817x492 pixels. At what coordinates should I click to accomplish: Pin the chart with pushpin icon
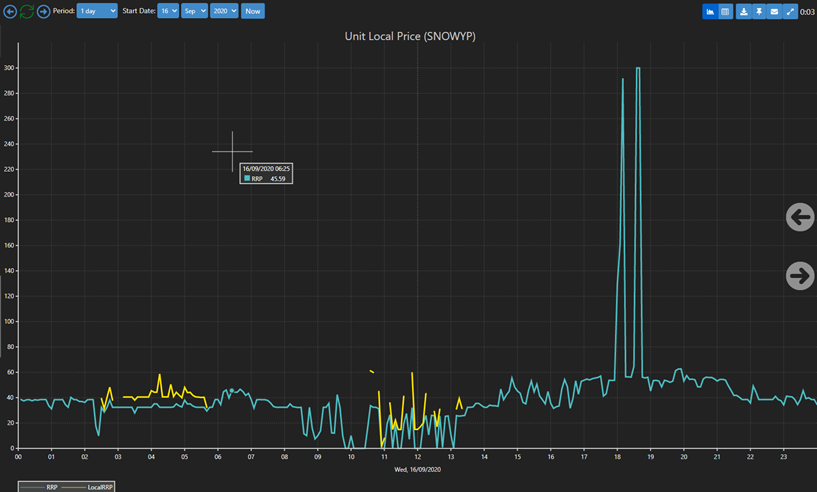click(759, 11)
